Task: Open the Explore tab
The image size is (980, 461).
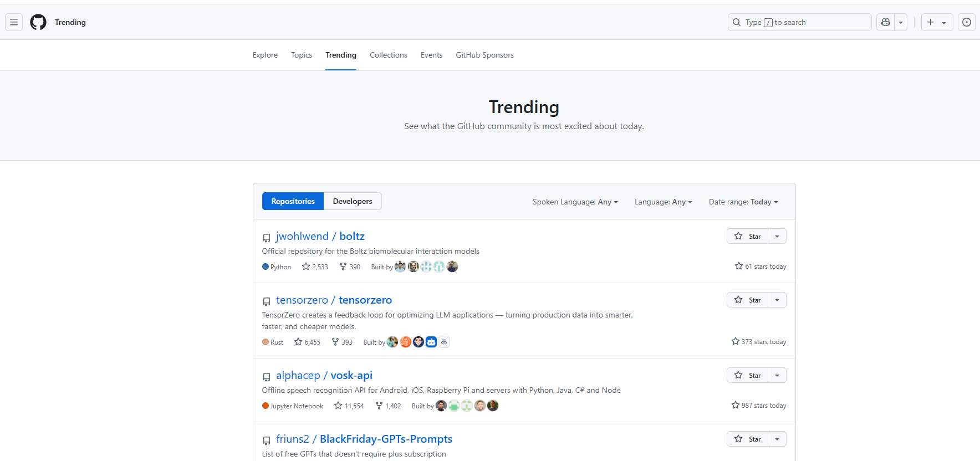Action: click(x=265, y=55)
